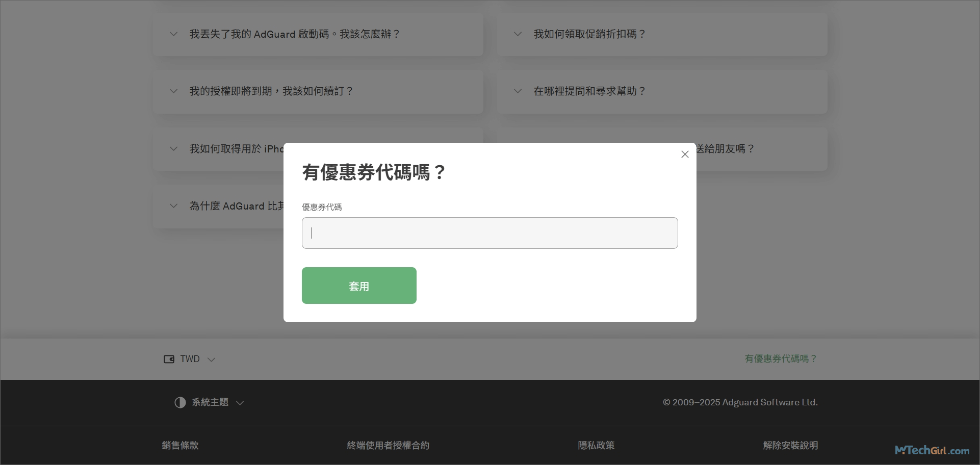Image resolution: width=980 pixels, height=465 pixels.
Task: Click the green 有優惠券代碼嗎？ link
Action: click(x=781, y=359)
